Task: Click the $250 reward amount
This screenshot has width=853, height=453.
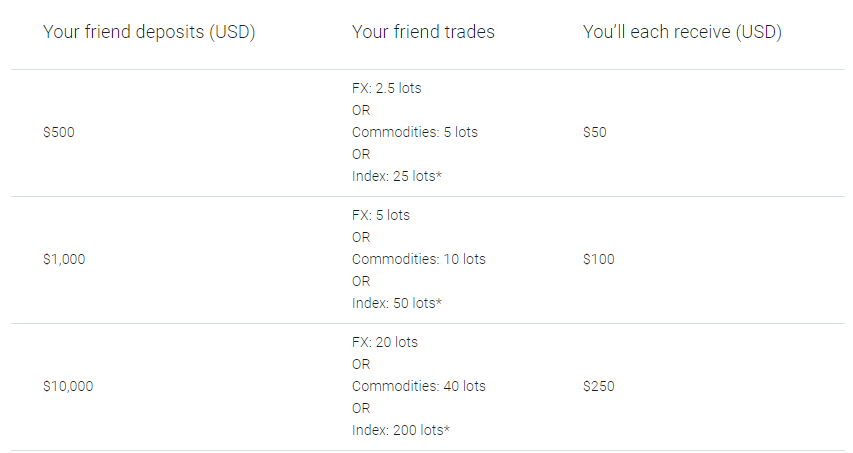Action: click(x=598, y=386)
